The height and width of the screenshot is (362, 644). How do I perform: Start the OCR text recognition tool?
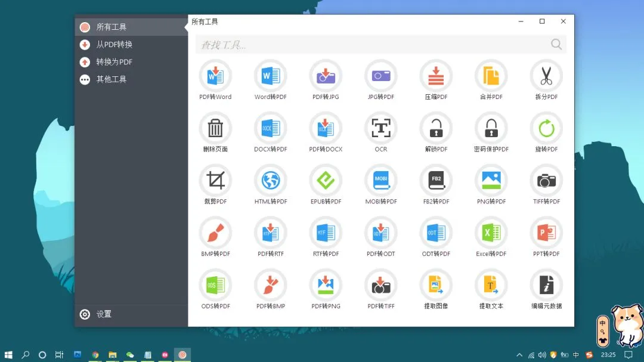[380, 133]
